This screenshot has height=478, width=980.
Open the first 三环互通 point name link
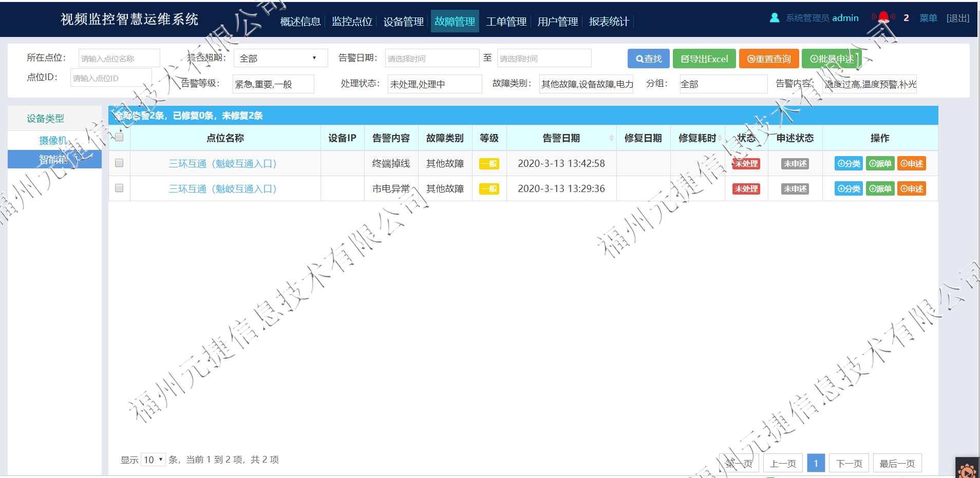point(223,164)
